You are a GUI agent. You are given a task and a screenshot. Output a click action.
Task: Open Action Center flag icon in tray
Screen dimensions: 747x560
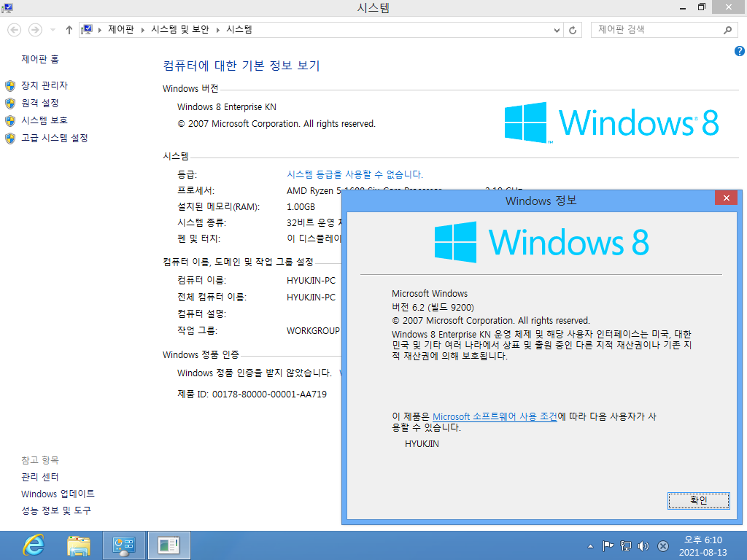coord(608,546)
